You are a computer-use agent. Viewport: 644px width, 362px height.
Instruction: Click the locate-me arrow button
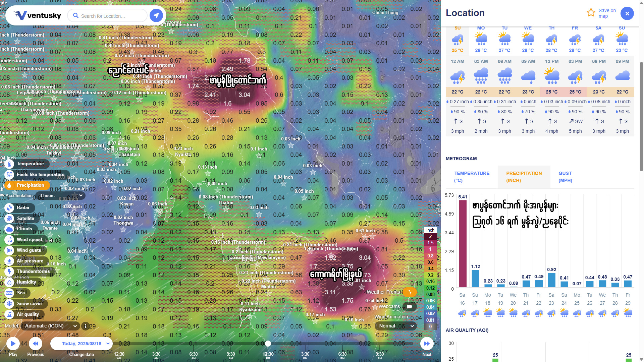pyautogui.click(x=156, y=15)
